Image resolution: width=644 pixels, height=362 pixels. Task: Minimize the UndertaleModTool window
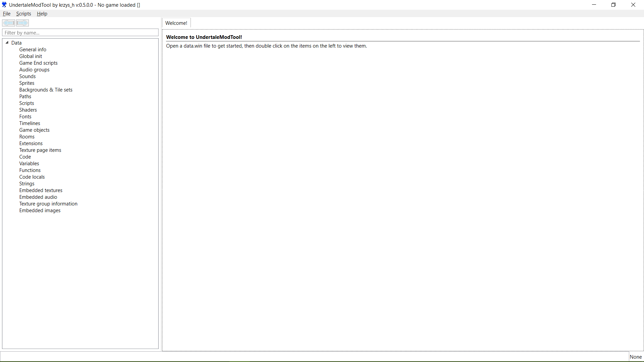594,5
